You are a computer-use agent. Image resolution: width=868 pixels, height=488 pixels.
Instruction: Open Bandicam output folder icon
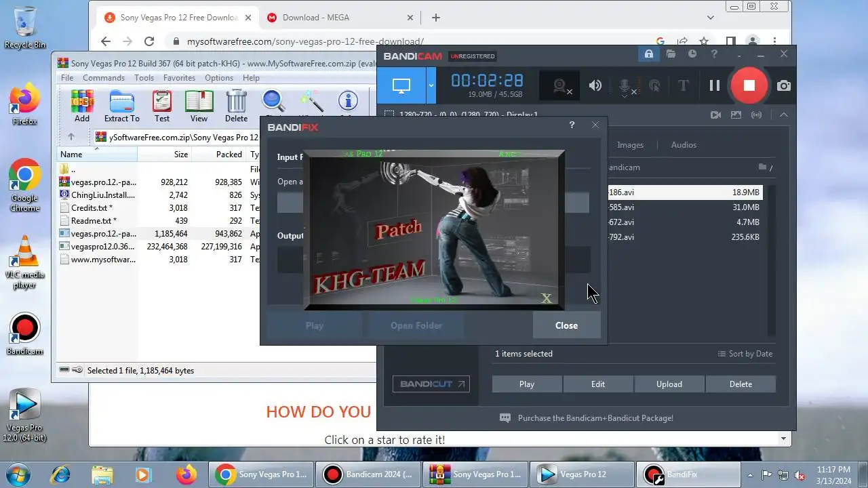[x=671, y=54]
